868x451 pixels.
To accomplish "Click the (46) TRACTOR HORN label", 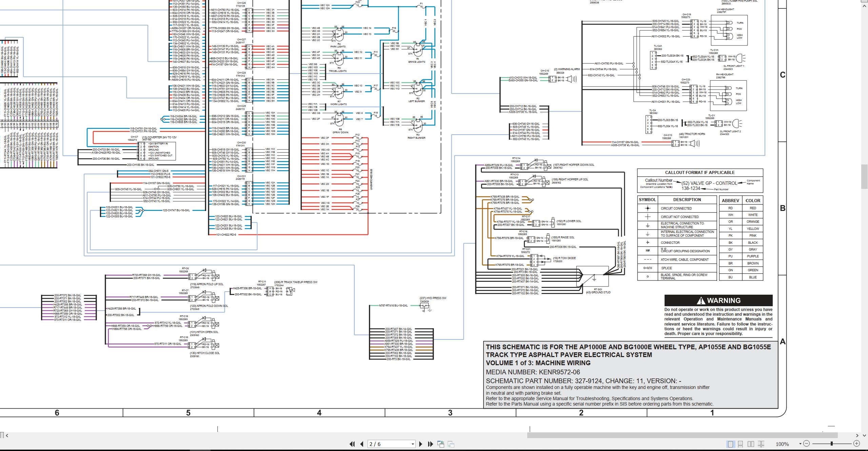I will pyautogui.click(x=692, y=134).
